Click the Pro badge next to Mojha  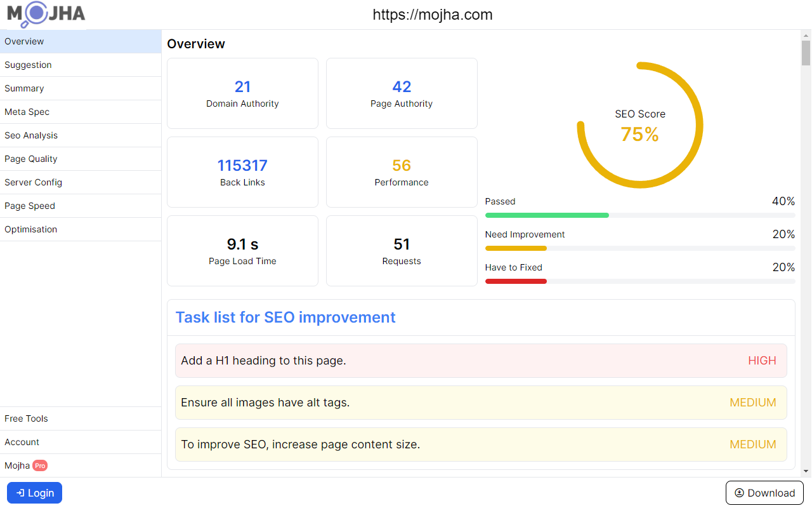point(40,465)
